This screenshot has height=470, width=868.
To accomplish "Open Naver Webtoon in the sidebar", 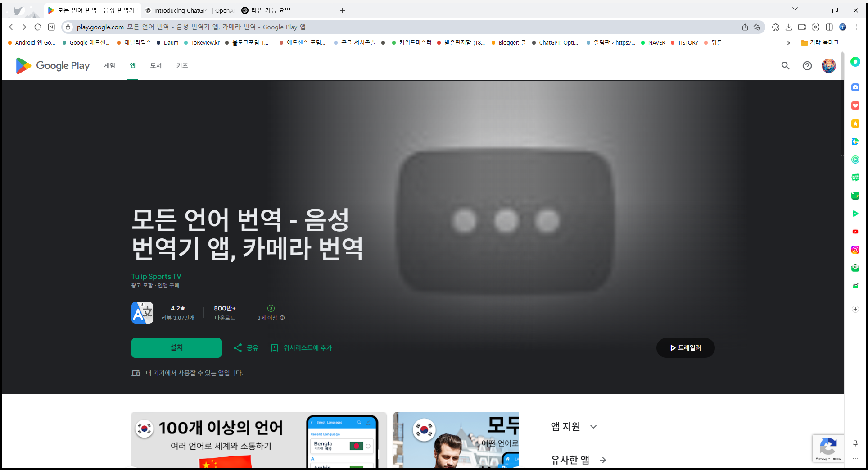I will 855,177.
